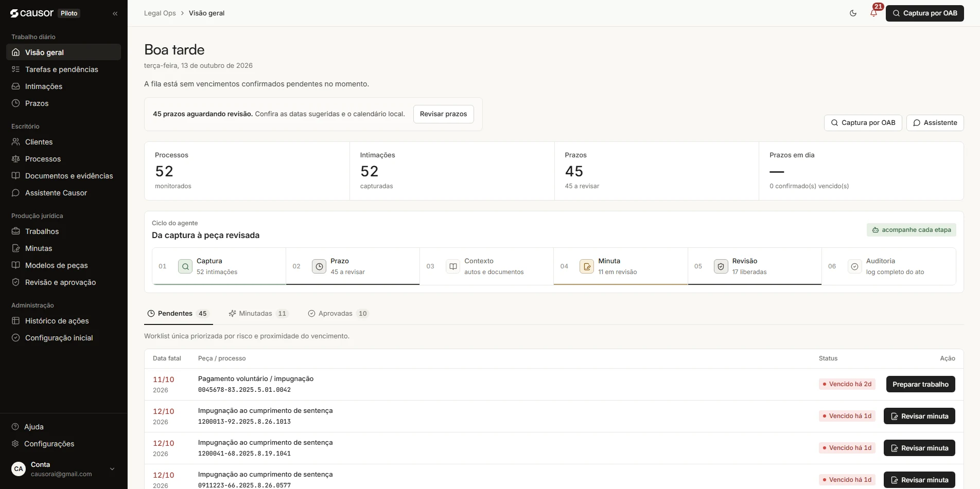Open Processos scales icon

click(x=16, y=158)
